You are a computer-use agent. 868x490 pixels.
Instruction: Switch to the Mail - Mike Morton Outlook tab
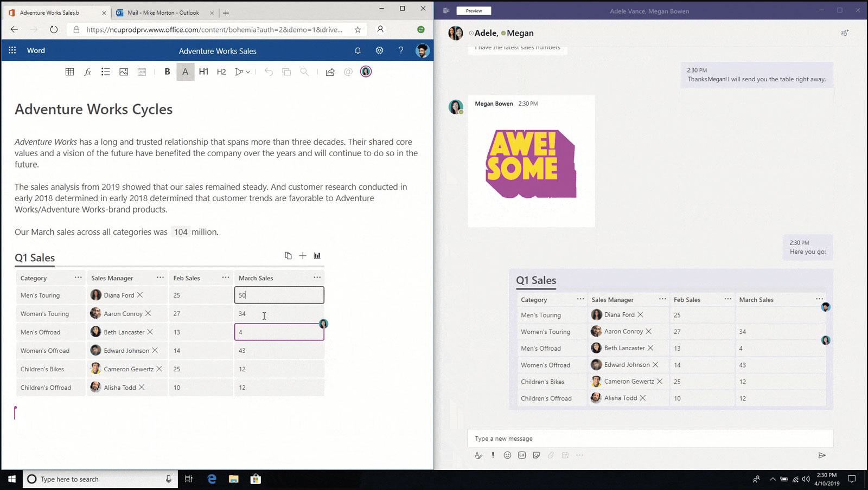pos(163,12)
